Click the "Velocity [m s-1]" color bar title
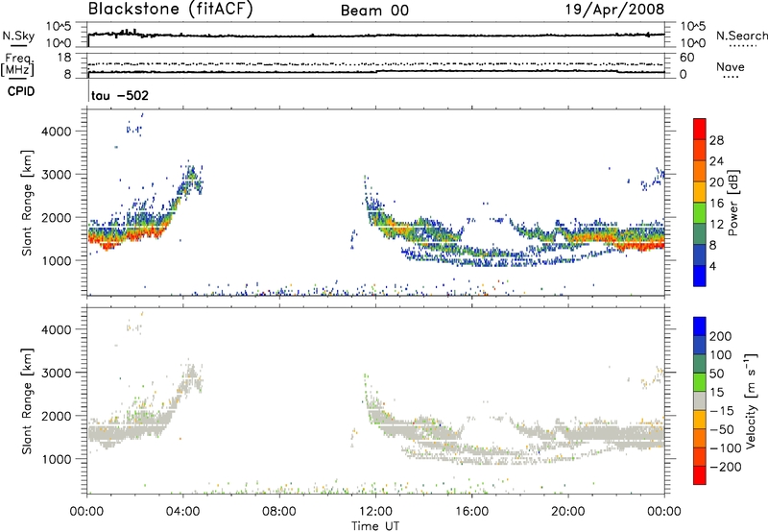The width and height of the screenshot is (768, 532). 751,400
